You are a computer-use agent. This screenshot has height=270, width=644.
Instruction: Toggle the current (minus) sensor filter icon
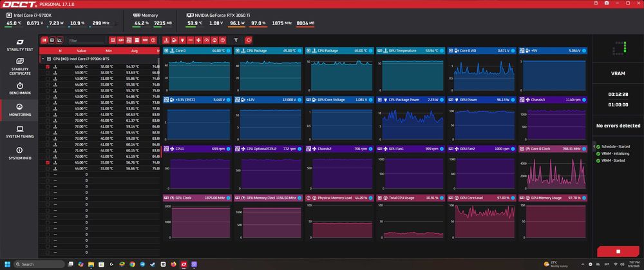[x=190, y=40]
